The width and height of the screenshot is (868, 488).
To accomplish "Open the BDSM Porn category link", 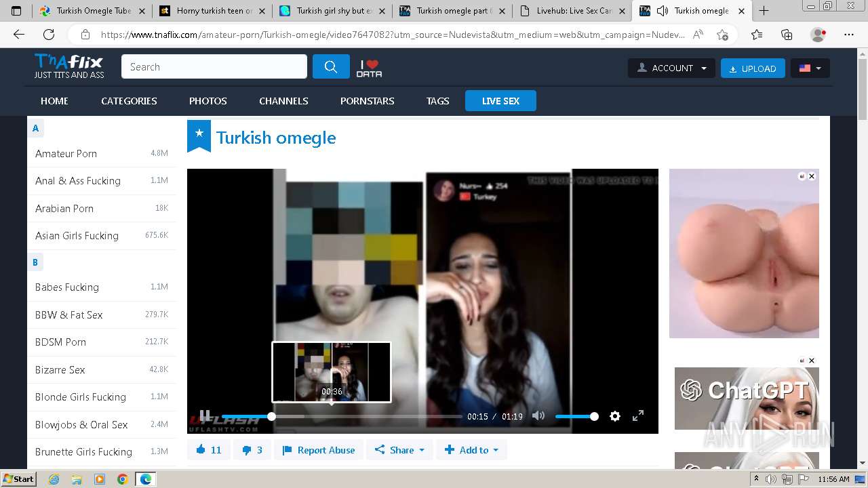I will [60, 342].
